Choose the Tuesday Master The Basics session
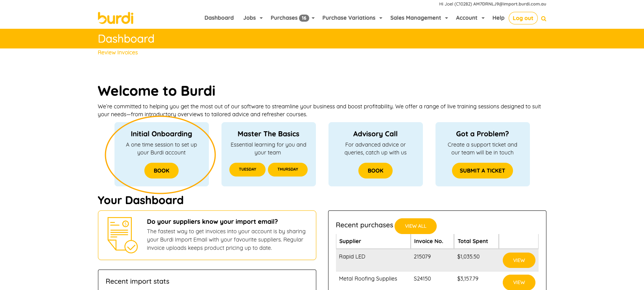 pos(247,169)
